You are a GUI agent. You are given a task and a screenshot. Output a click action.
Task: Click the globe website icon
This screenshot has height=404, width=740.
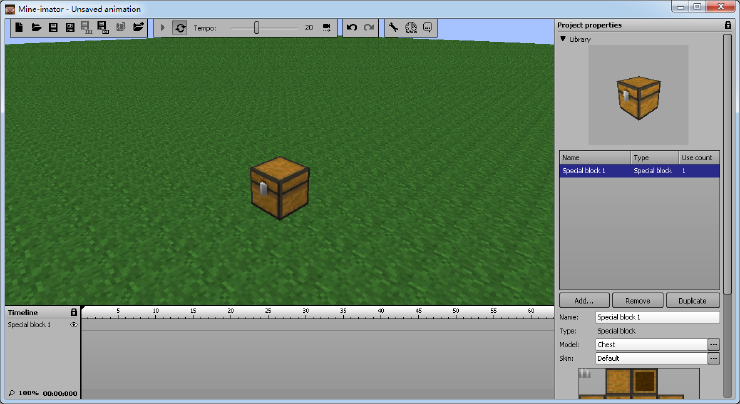411,27
